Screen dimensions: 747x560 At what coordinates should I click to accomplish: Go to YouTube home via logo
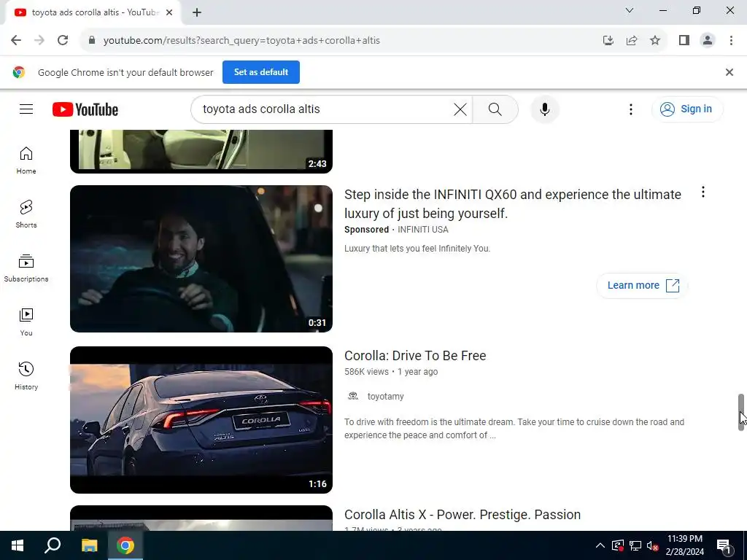tap(85, 109)
